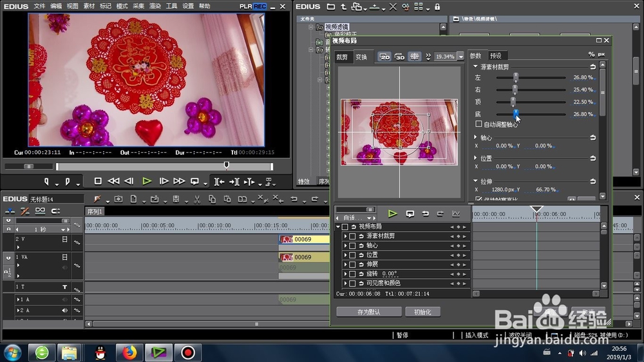This screenshot has height=362, width=644.
Task: Click the 存为默认 button
Action: pos(369,312)
